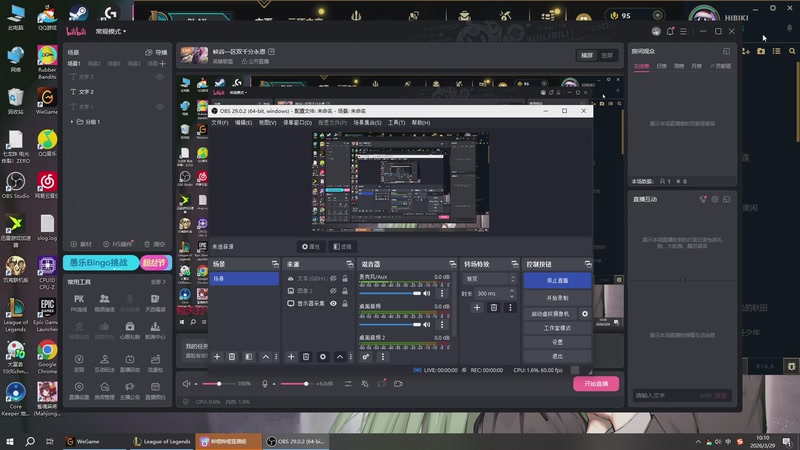Add a new scene in OBS

point(217,357)
